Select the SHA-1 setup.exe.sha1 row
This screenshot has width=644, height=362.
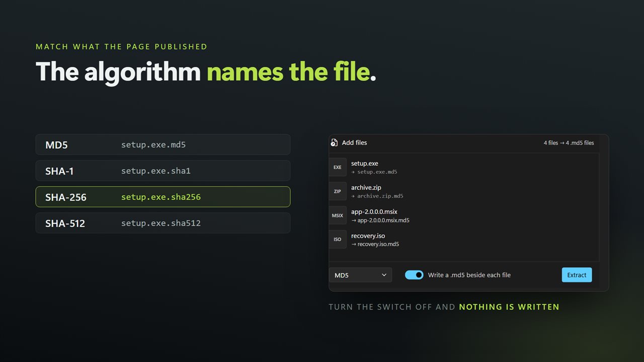[163, 171]
